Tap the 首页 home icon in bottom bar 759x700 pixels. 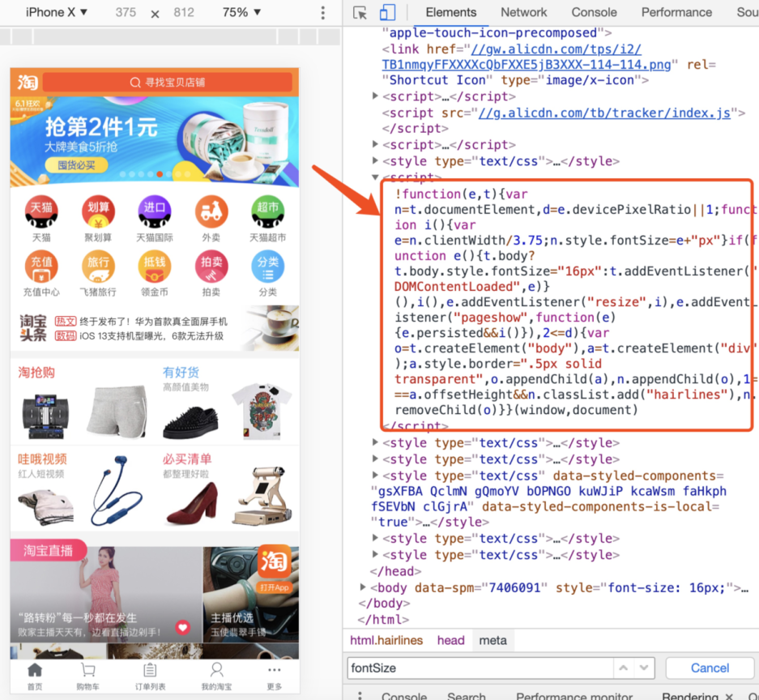tap(35, 670)
